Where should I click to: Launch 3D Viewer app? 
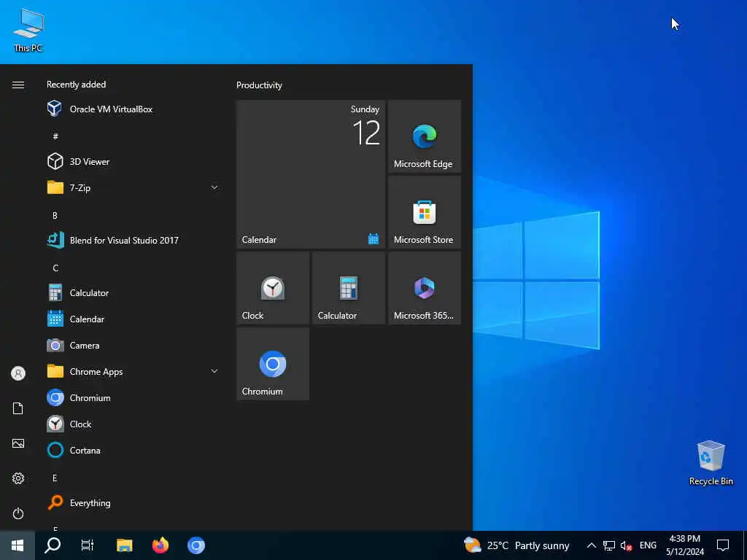tap(133, 161)
